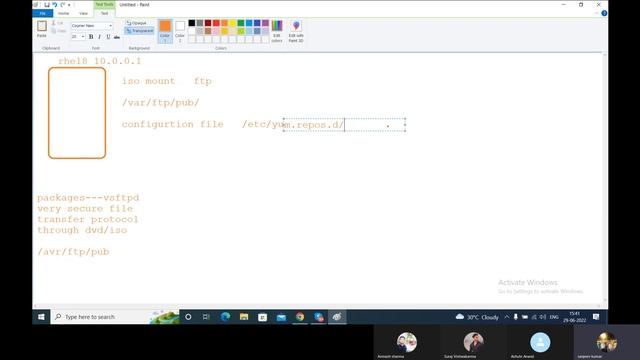Pick the red color swatch
Image resolution: width=640 pixels, height=360 pixels.
pyautogui.click(x=216, y=23)
